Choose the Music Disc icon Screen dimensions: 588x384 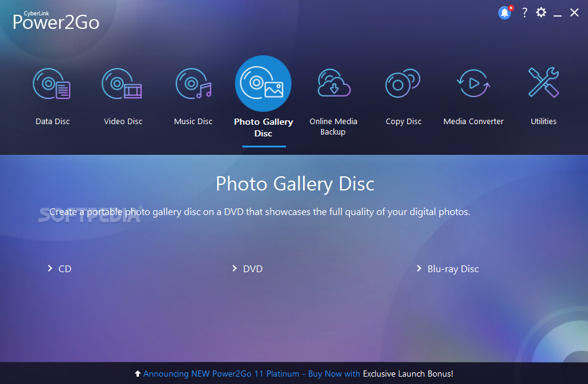[x=194, y=84]
